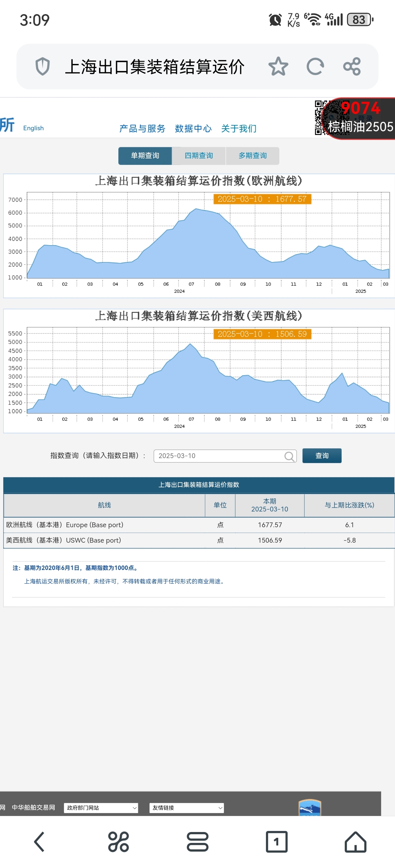The height and width of the screenshot is (868, 395).
Task: Switch site language to English
Action: click(33, 128)
